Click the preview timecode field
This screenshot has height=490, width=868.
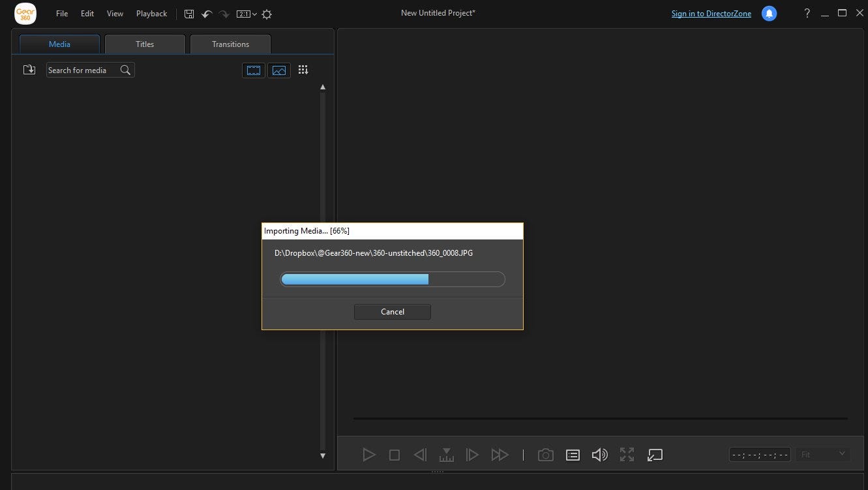[x=760, y=455]
